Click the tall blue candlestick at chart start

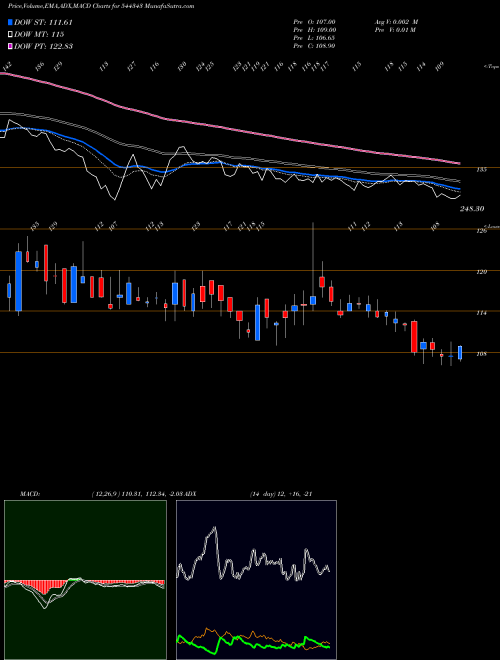[18, 281]
